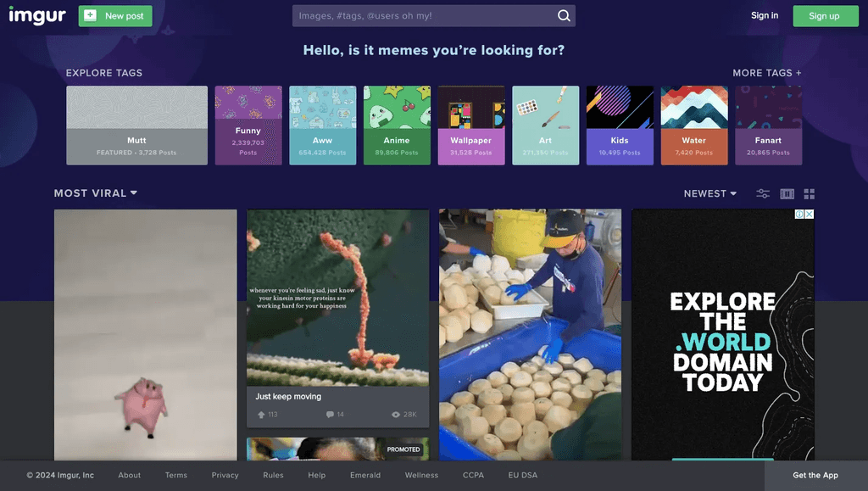Click the plus icon on New post
The image size is (868, 491).
point(91,15)
